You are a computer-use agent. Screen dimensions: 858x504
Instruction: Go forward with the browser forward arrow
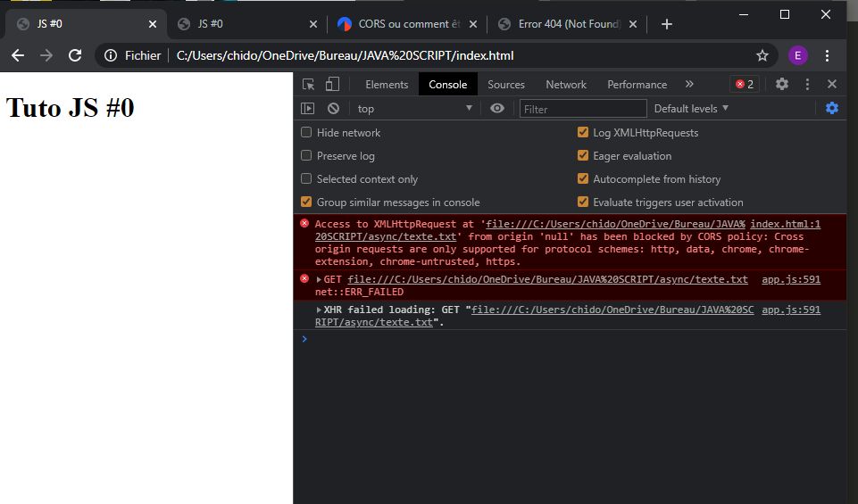click(46, 55)
